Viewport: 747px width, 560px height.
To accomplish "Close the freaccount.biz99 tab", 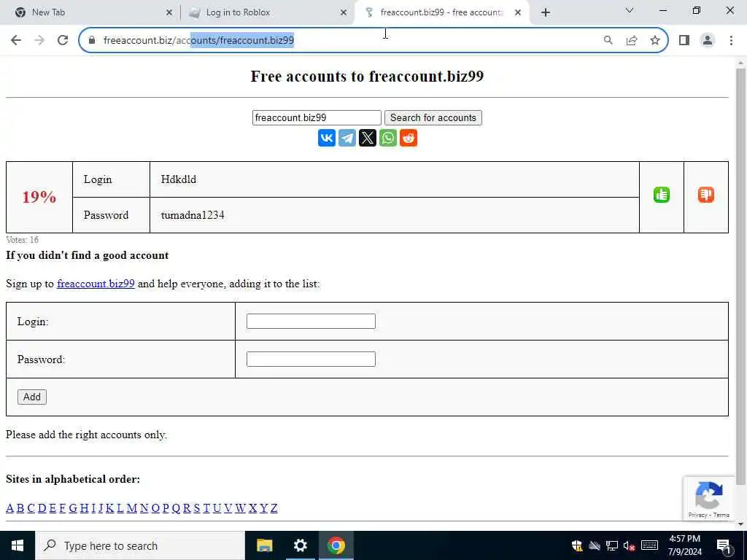I will tap(518, 13).
